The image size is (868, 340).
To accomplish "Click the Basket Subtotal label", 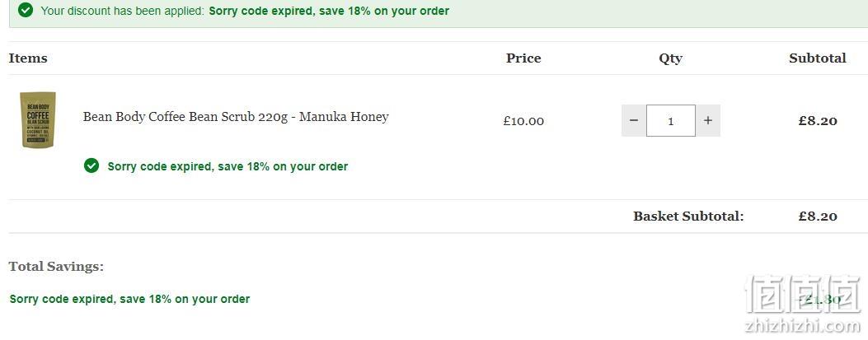I will [x=688, y=217].
